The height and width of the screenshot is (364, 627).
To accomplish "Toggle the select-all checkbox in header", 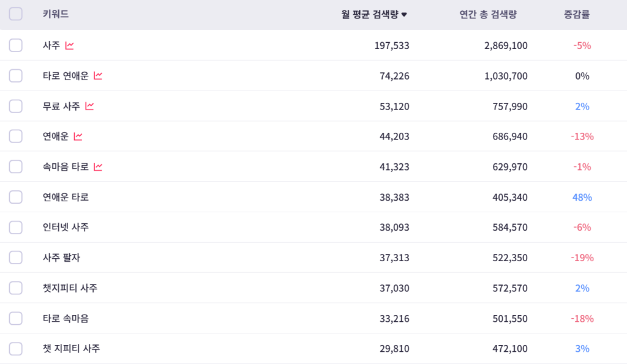I will tap(16, 14).
